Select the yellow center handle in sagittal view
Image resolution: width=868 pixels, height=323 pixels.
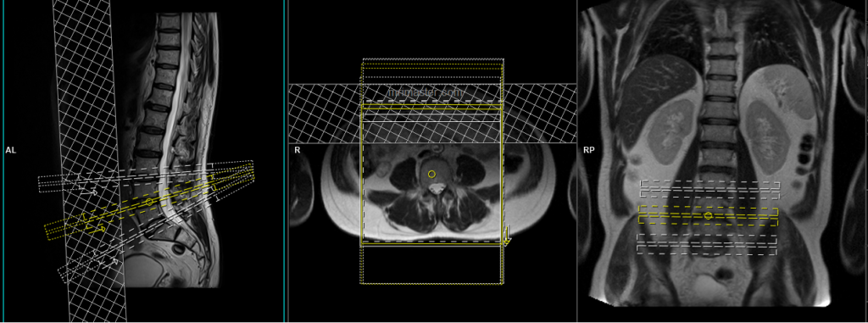(x=149, y=202)
